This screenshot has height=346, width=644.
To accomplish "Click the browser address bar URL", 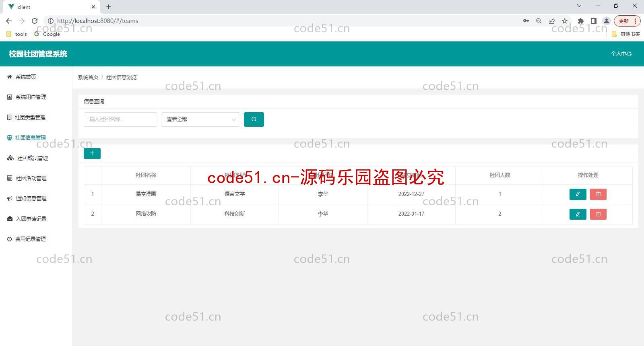I will (97, 21).
